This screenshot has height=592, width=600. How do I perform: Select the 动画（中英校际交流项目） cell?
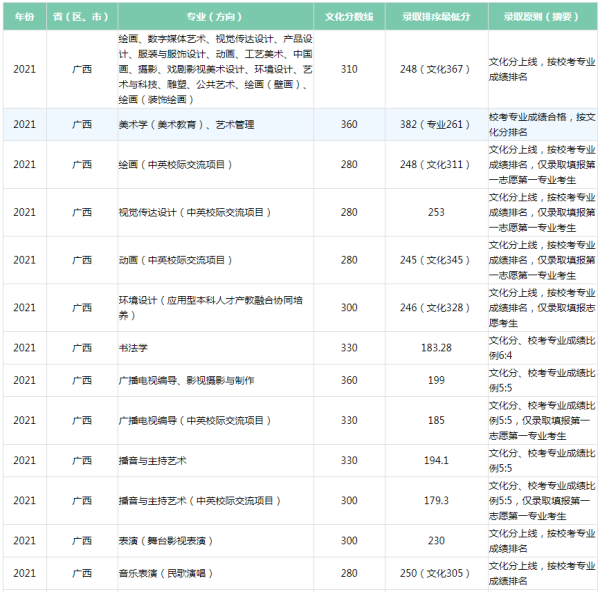pos(215,260)
